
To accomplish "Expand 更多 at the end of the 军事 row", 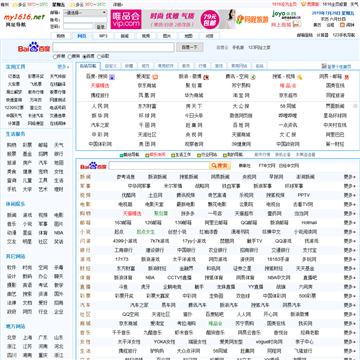I will [350, 186].
